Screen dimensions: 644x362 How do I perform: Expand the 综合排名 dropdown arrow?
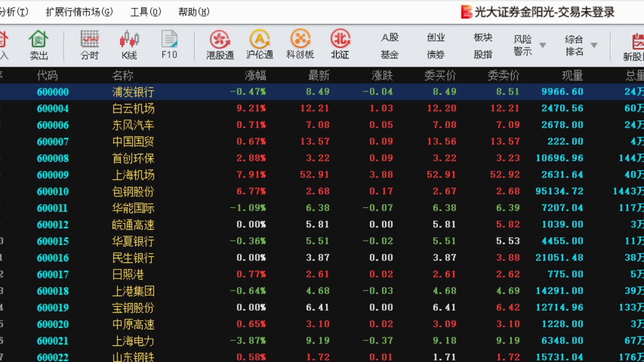(x=595, y=44)
